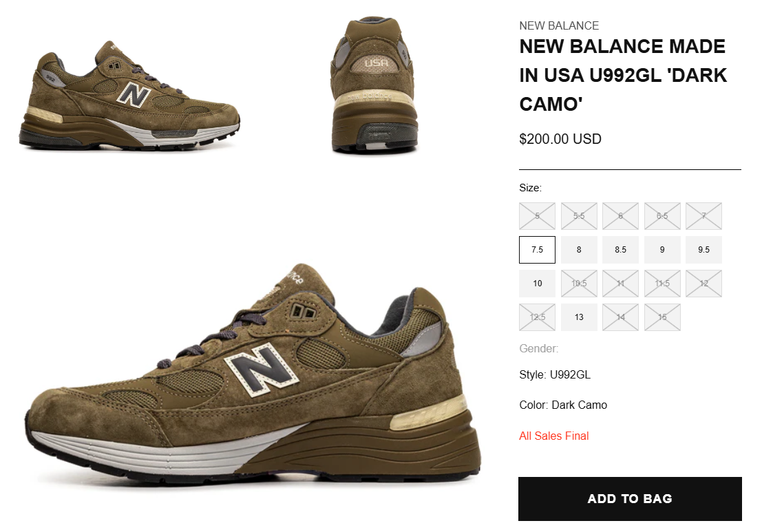Click the All Sales Final notice
Viewport: 762px width, 532px height.
coord(553,436)
